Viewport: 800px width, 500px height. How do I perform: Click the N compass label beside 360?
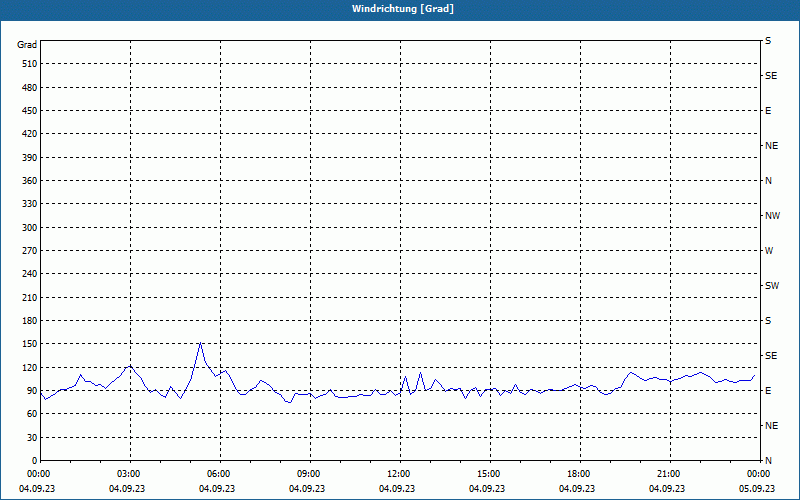tap(768, 181)
